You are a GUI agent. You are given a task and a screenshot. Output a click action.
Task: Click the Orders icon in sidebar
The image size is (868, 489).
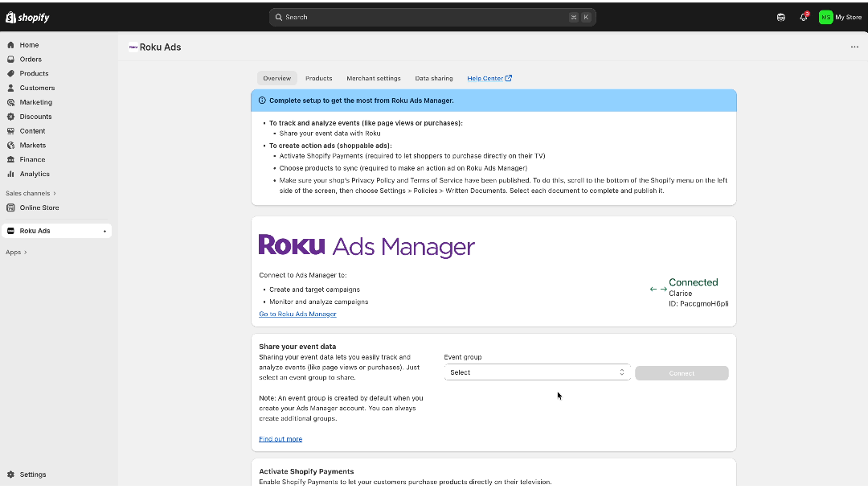pos(10,60)
